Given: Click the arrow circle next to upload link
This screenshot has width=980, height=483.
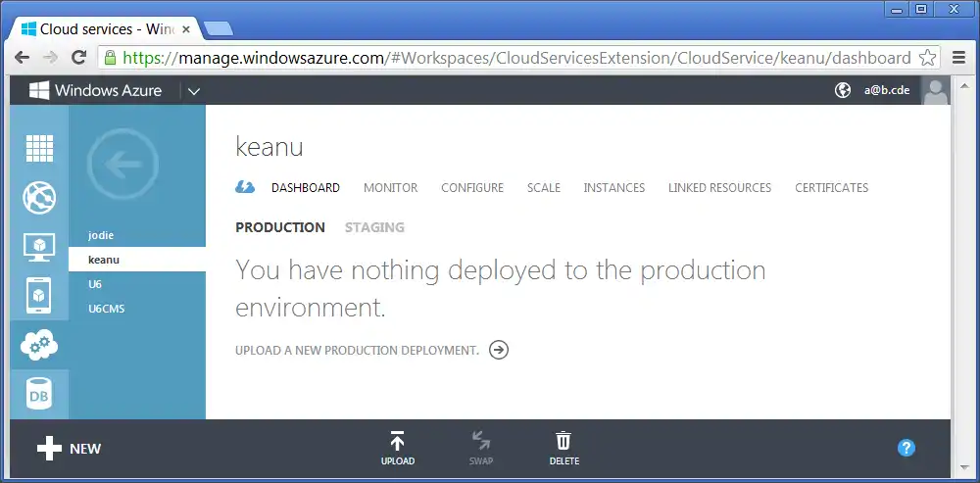Looking at the screenshot, I should pyautogui.click(x=498, y=350).
